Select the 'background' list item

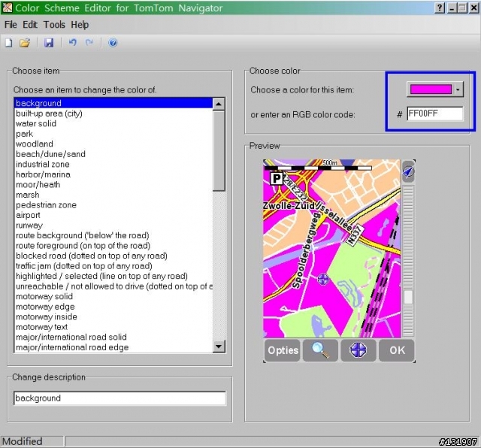tap(113, 103)
